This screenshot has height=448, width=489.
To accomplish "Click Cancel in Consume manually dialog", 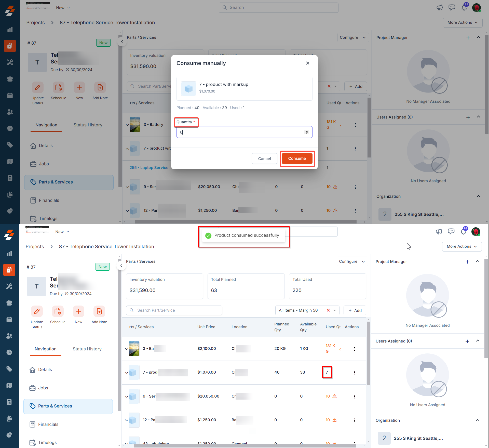I will (x=264, y=159).
